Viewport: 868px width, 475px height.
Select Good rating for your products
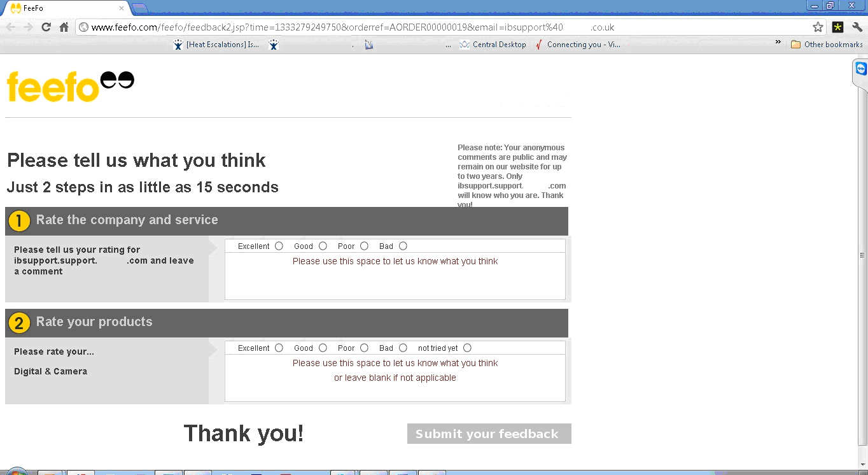pos(323,348)
